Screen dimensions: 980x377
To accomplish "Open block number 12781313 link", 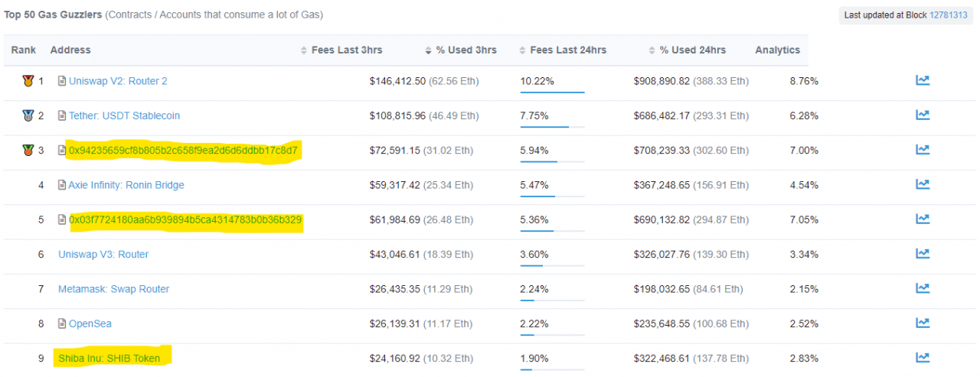I will pyautogui.click(x=948, y=15).
